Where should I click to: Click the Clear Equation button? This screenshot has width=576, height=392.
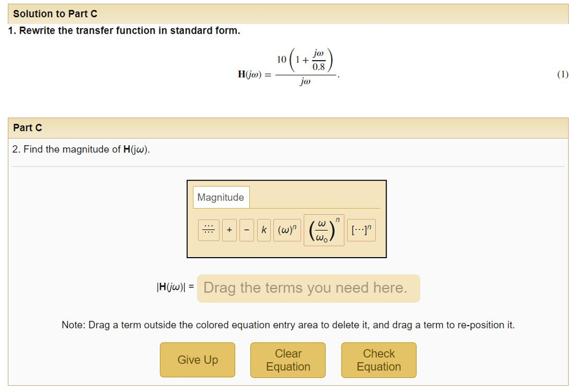tap(287, 360)
